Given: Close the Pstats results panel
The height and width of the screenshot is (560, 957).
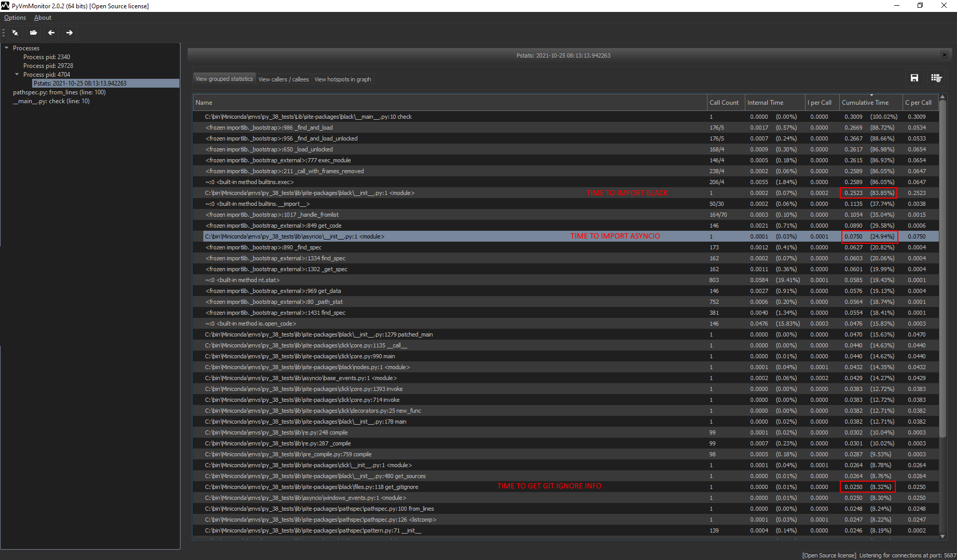Looking at the screenshot, I should point(944,54).
